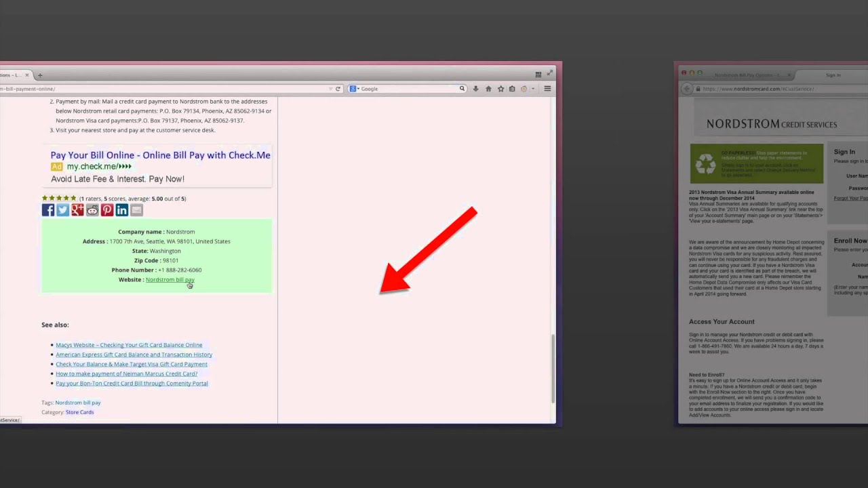Open the Firefox hamburger menu
Viewport: 868px width, 488px height.
coord(547,89)
